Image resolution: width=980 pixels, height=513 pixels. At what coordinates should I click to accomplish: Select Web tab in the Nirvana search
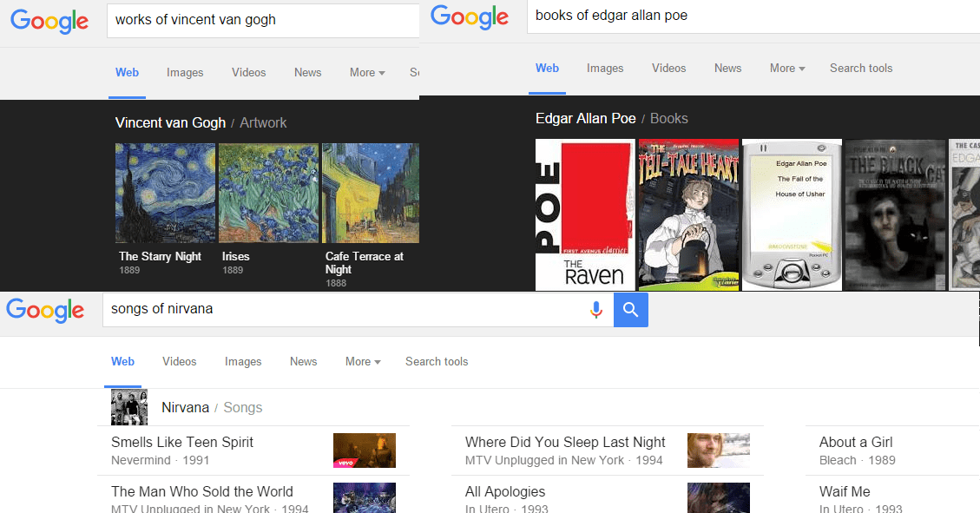point(122,361)
